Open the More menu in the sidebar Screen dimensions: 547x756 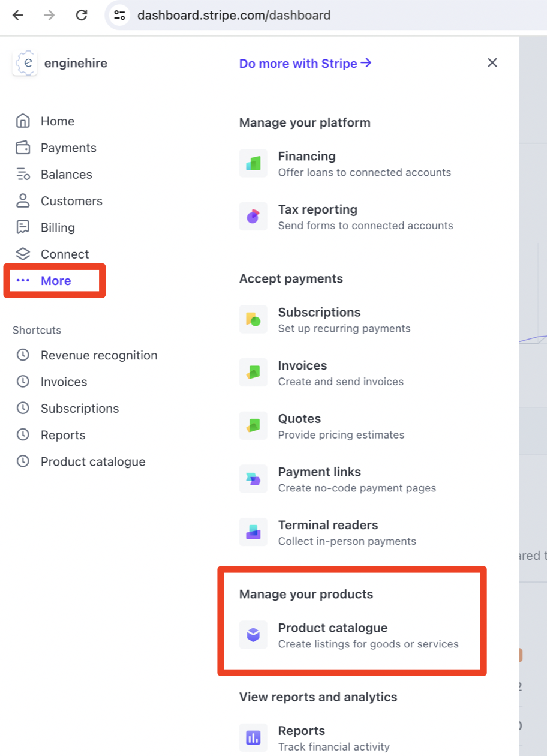(x=55, y=280)
